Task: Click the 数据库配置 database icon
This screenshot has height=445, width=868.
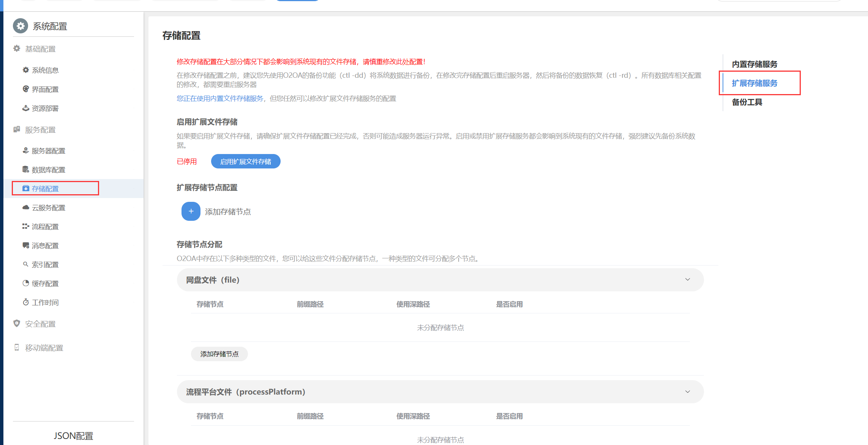Action: click(25, 169)
